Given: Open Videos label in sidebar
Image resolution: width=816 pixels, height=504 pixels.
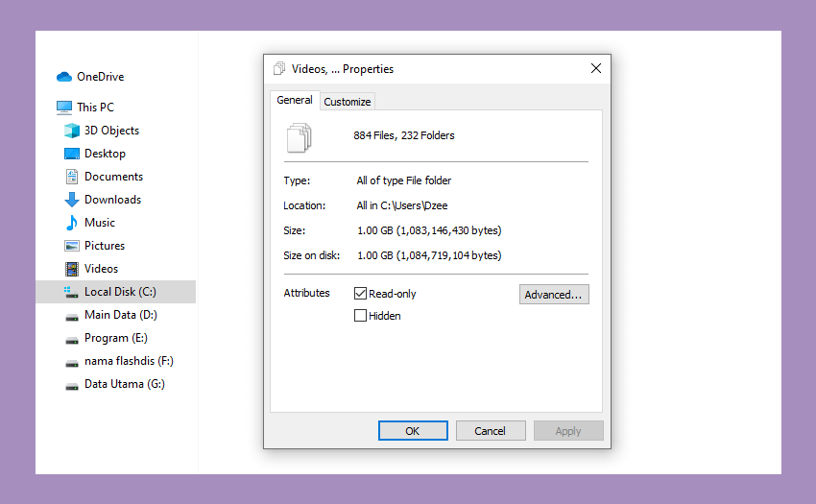Looking at the screenshot, I should 102,269.
